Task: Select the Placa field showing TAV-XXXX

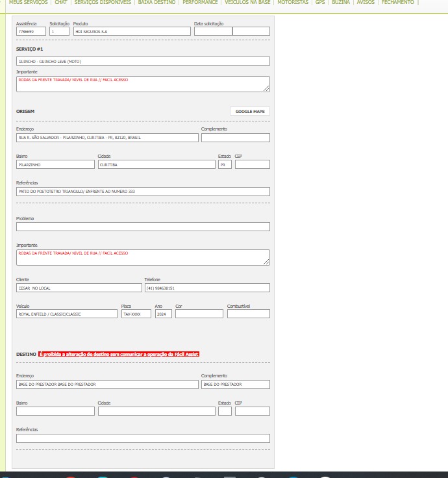Action: click(136, 314)
